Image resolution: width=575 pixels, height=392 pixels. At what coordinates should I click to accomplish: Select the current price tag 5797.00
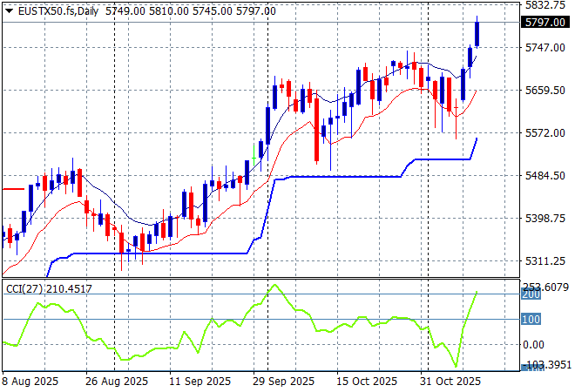pos(545,23)
